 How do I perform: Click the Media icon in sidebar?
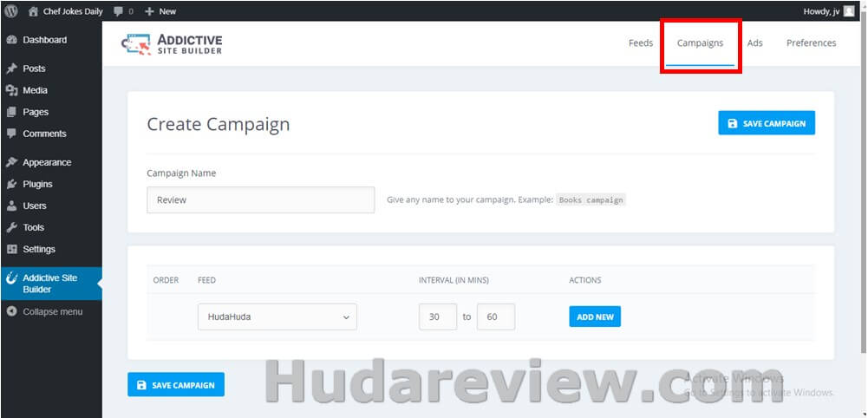[x=11, y=90]
